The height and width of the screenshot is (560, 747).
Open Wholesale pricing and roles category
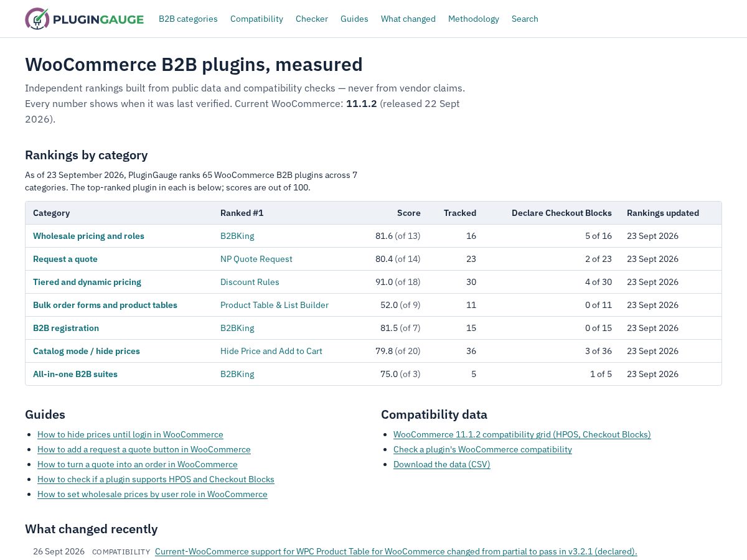[x=88, y=236]
